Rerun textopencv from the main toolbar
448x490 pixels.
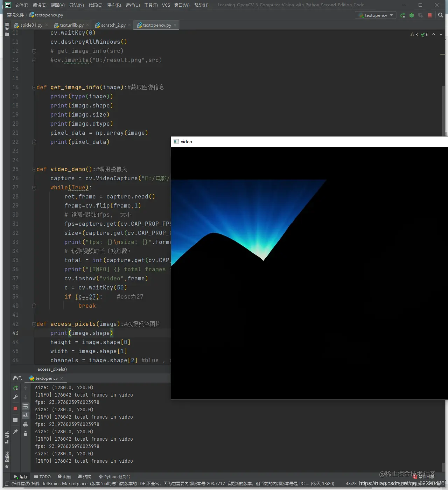click(x=402, y=15)
